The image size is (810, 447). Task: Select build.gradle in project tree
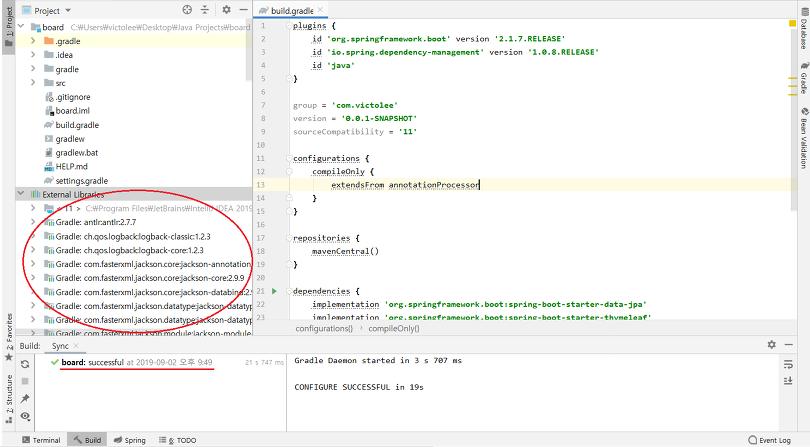[77, 125]
